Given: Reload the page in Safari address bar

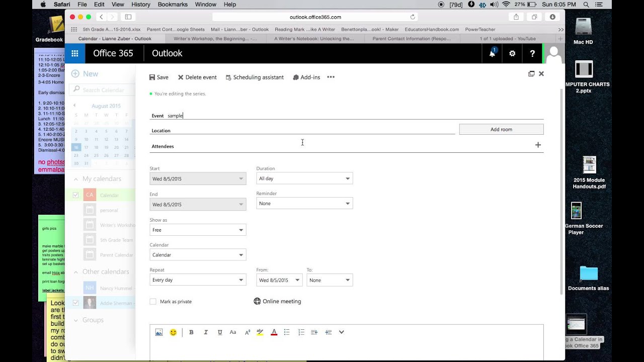Looking at the screenshot, I should (x=413, y=17).
